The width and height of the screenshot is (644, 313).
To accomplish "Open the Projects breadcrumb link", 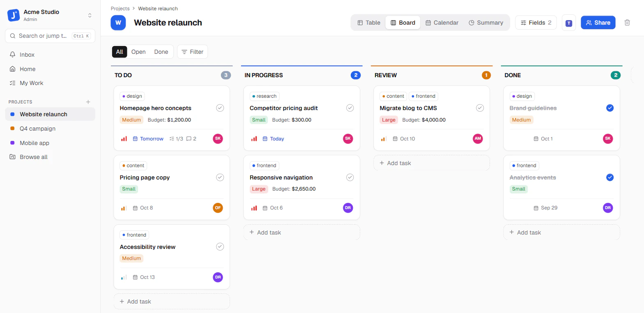I will pyautogui.click(x=120, y=9).
